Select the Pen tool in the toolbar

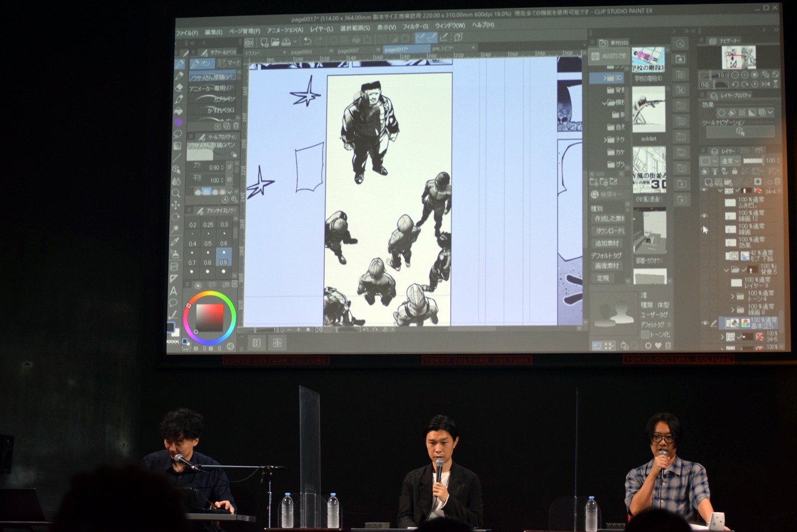click(179, 65)
